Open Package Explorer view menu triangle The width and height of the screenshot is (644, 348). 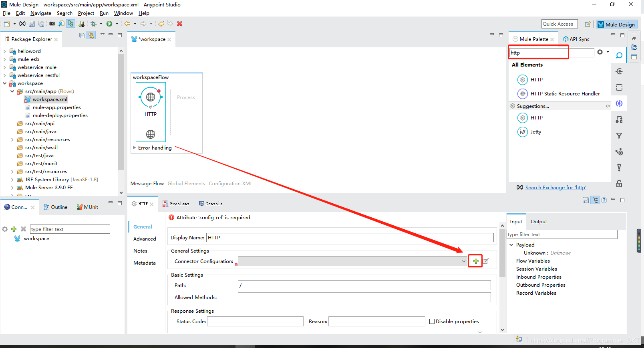coord(102,35)
